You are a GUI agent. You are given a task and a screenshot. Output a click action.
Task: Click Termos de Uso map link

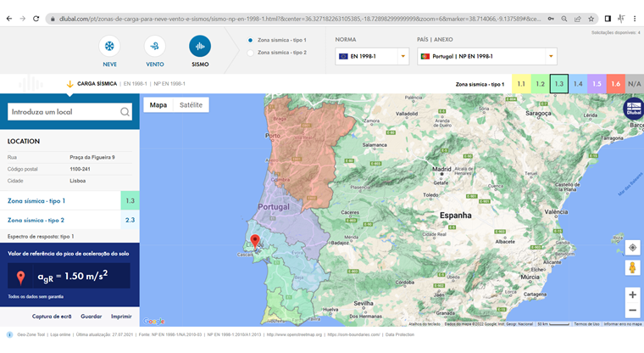click(586, 324)
